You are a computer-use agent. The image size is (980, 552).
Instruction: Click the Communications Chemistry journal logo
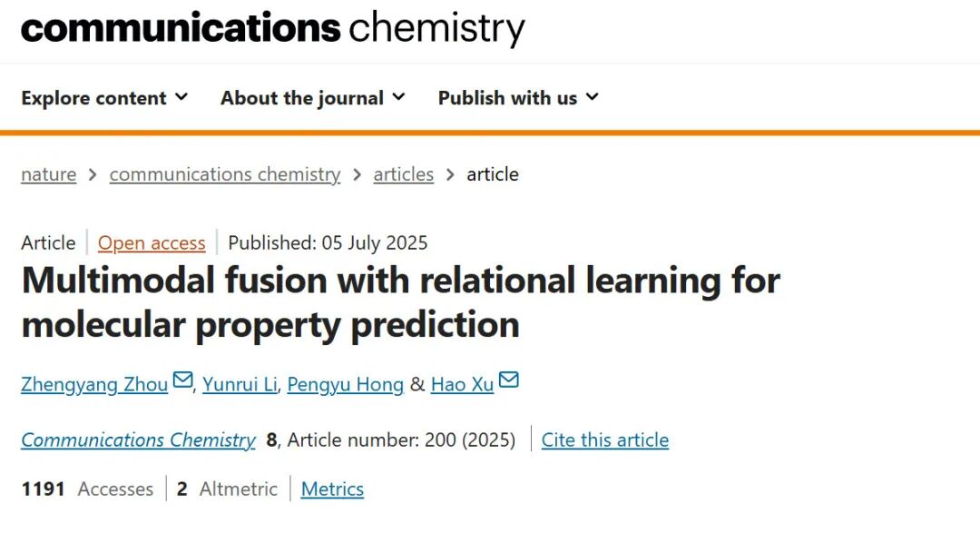(273, 28)
